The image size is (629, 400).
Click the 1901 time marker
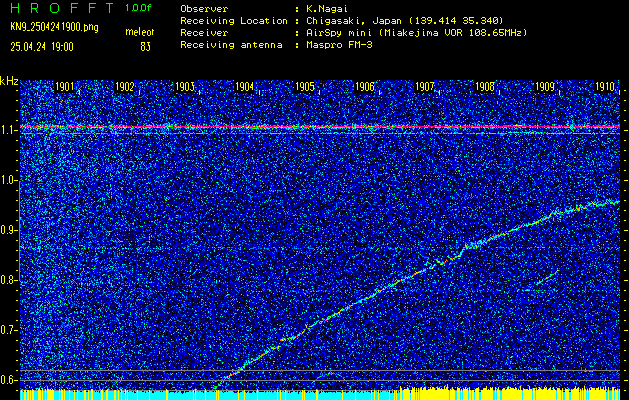coord(64,87)
